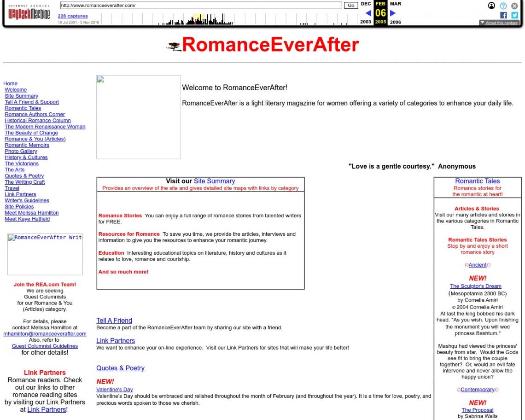Open The Proposal story link
The width and height of the screenshot is (525, 420).
point(478,410)
